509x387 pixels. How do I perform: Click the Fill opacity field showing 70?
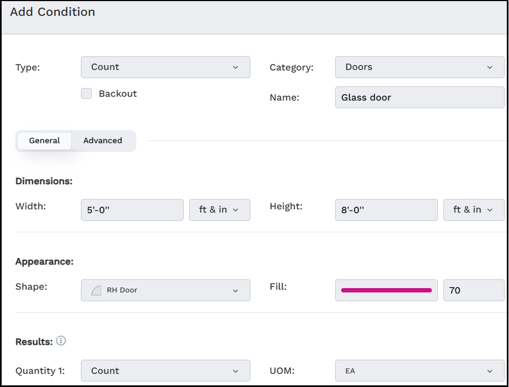(x=473, y=290)
